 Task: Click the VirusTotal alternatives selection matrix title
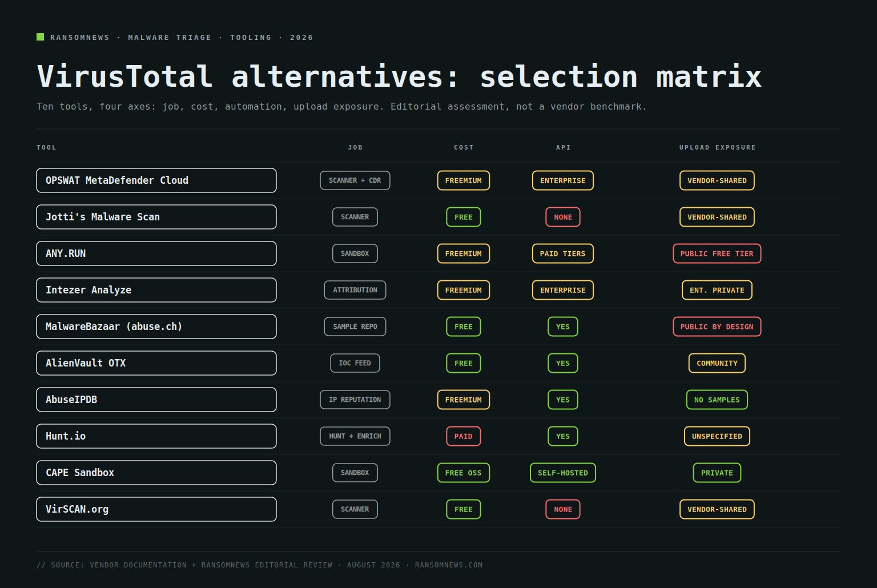click(399, 76)
